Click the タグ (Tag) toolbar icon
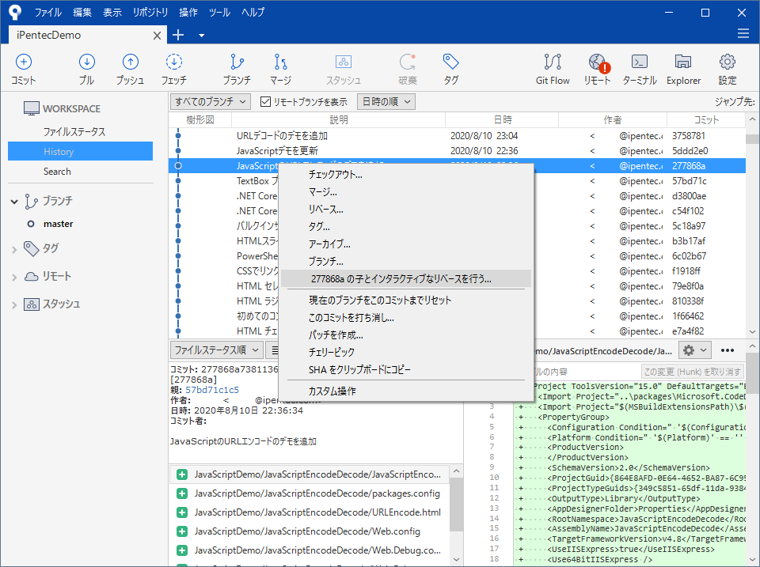The image size is (760, 567). [x=451, y=69]
